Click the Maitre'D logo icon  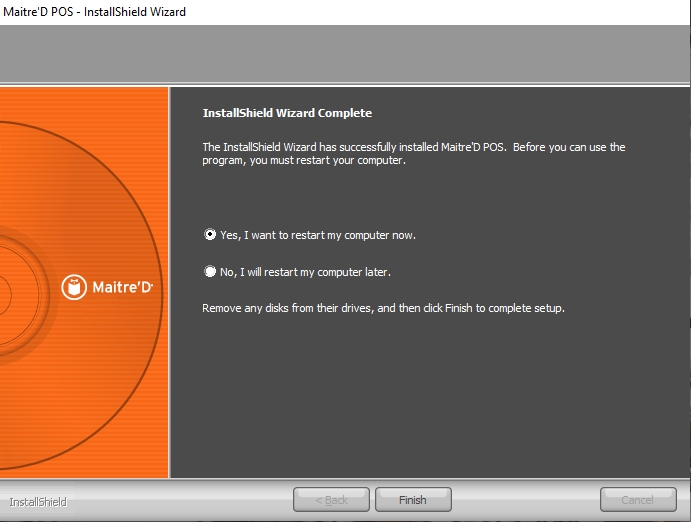coord(74,287)
